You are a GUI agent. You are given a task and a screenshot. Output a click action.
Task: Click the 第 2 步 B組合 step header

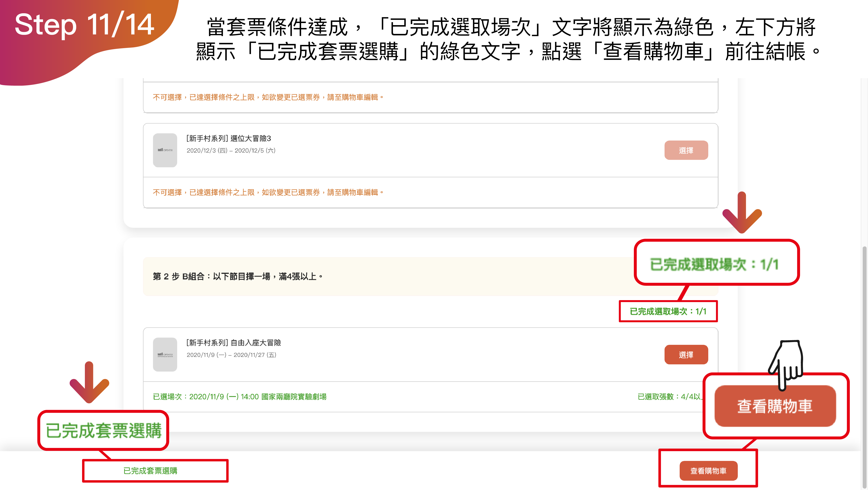[x=238, y=277]
